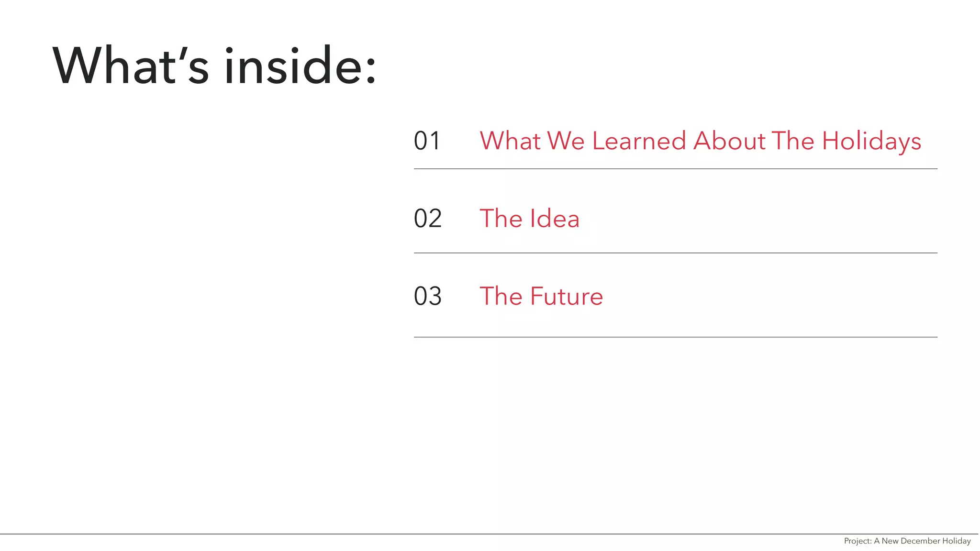Click the word "Holidays" in the first item
The height and width of the screenshot is (551, 980).
point(871,141)
